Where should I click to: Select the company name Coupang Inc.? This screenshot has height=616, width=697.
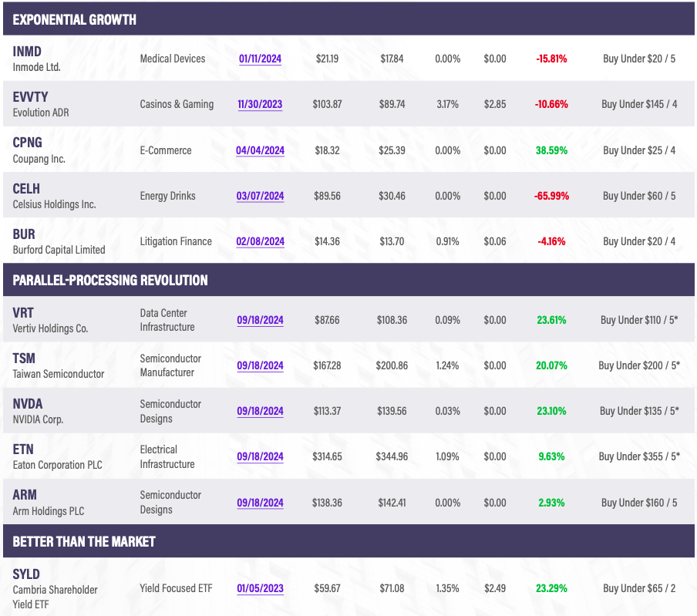point(39,159)
